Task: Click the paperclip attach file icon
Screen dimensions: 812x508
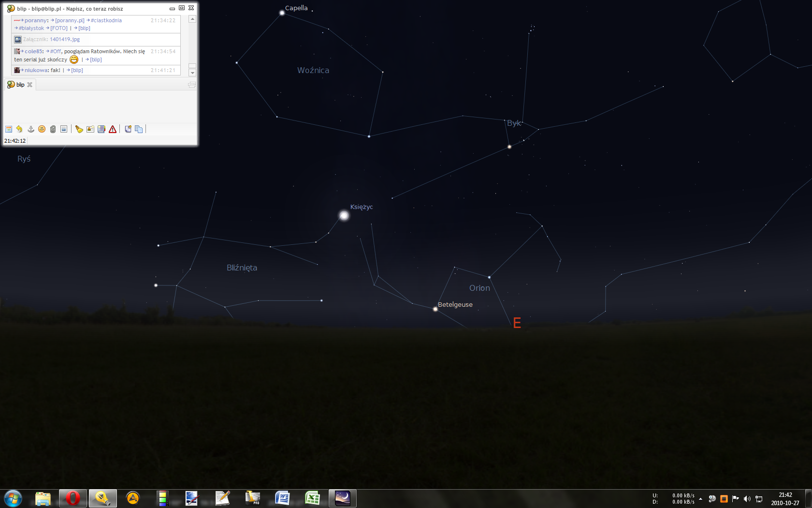Action: (x=53, y=129)
